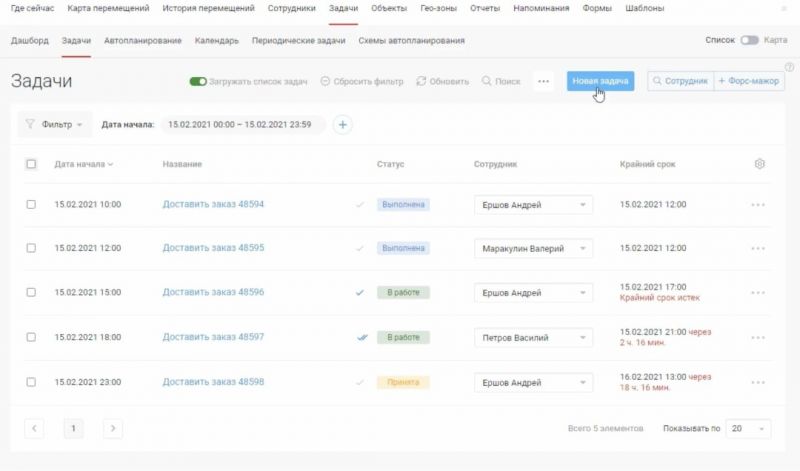Click the start date range field
The width and height of the screenshot is (800, 471).
[240, 125]
